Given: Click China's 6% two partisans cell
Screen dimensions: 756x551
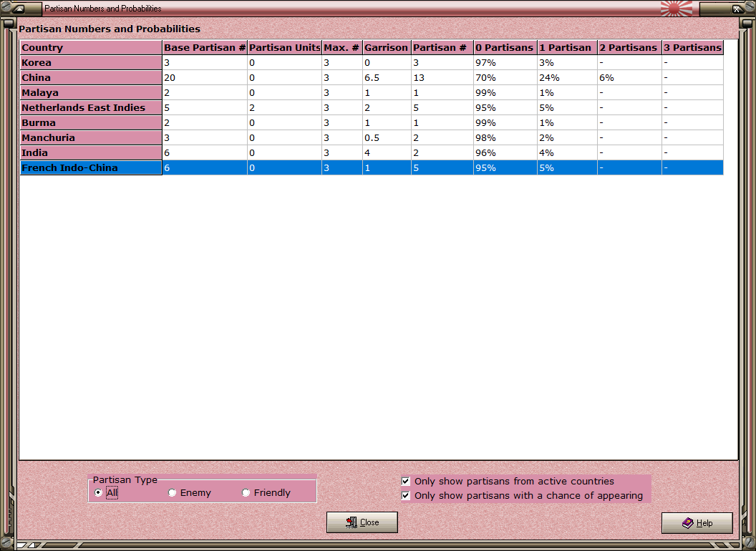Looking at the screenshot, I should click(630, 77).
